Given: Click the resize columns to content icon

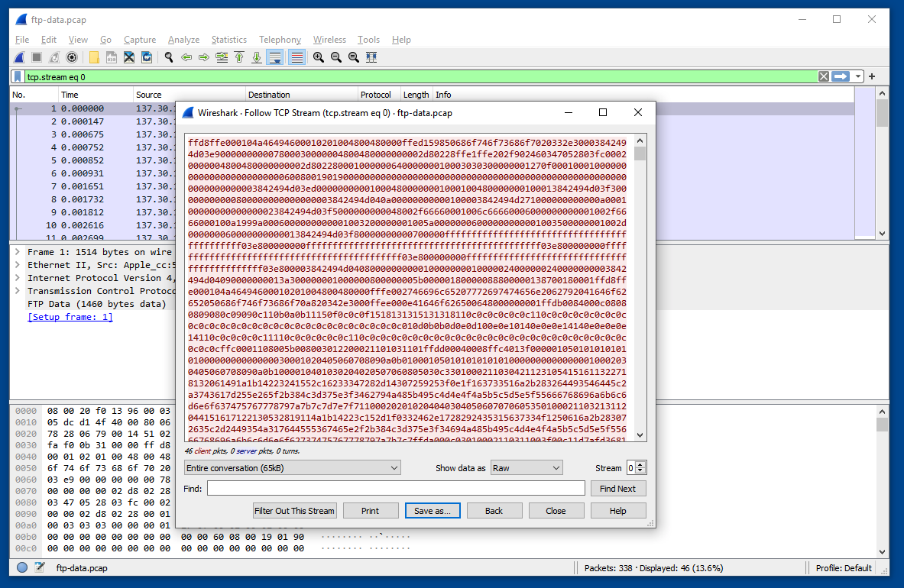Looking at the screenshot, I should tap(371, 57).
